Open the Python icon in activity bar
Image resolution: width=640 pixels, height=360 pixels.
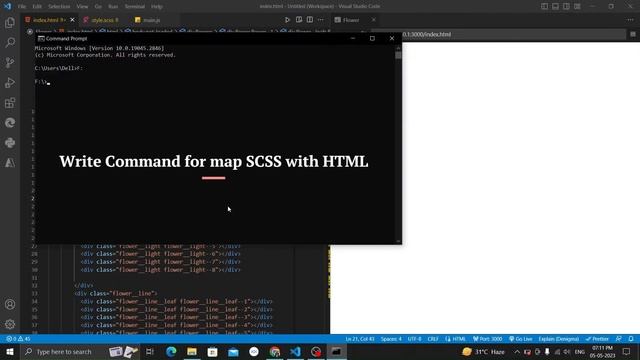pos(10,142)
